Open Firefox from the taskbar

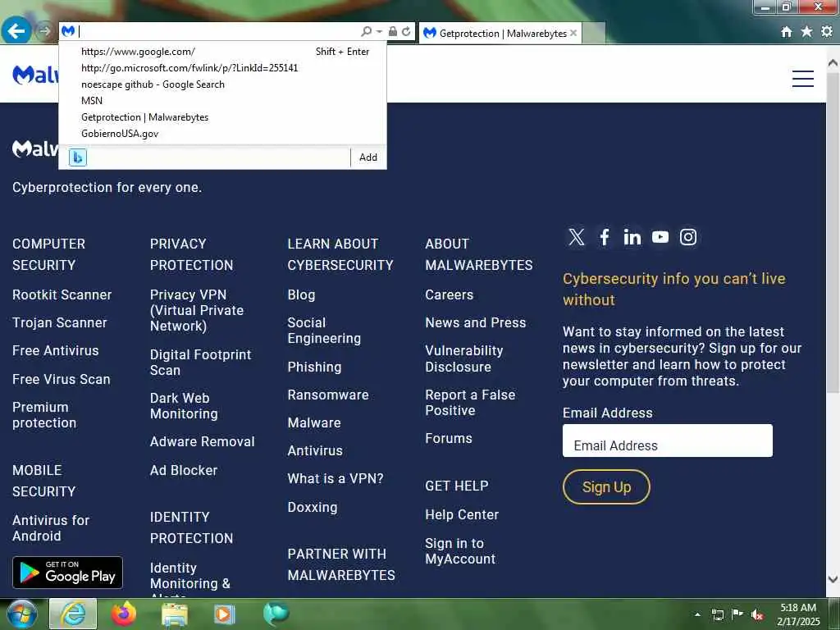tap(124, 614)
